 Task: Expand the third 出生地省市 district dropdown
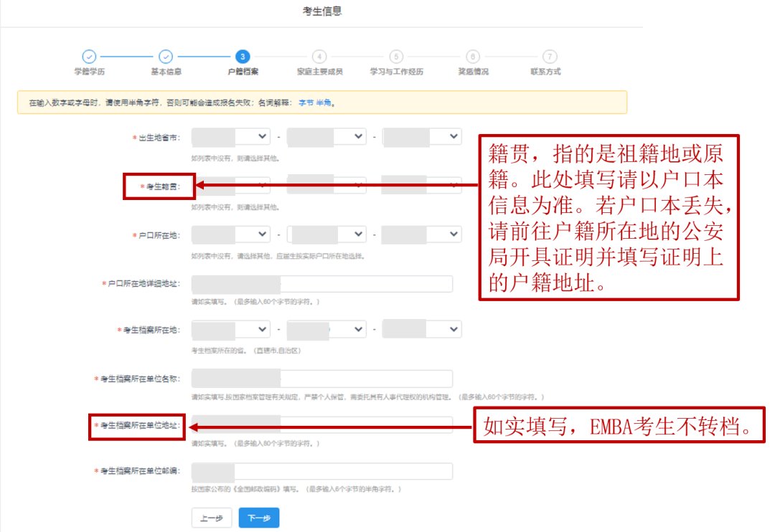(422, 136)
